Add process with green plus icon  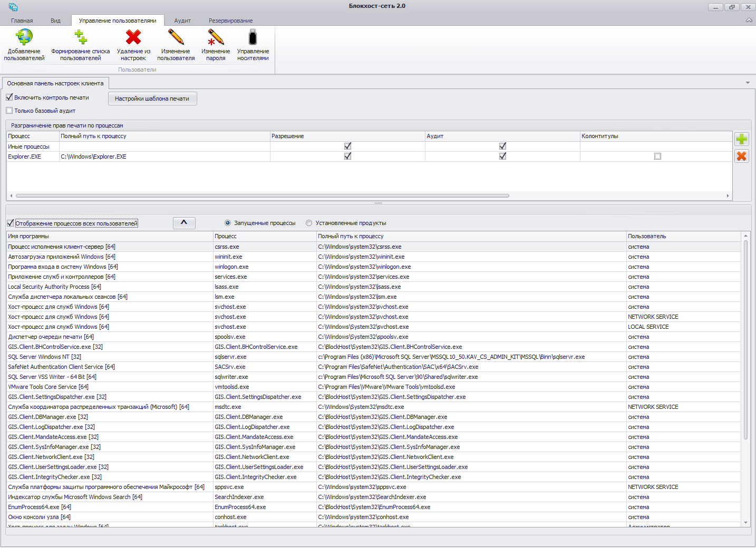point(742,139)
